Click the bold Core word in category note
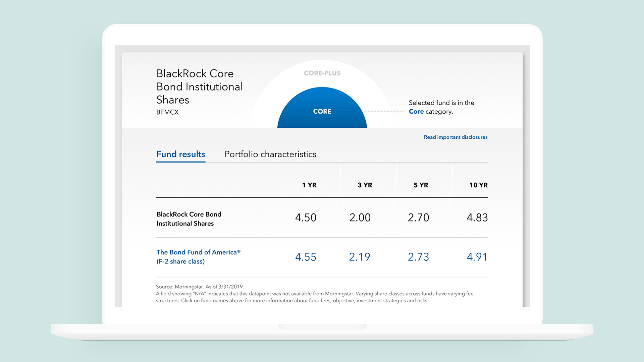 pyautogui.click(x=416, y=112)
